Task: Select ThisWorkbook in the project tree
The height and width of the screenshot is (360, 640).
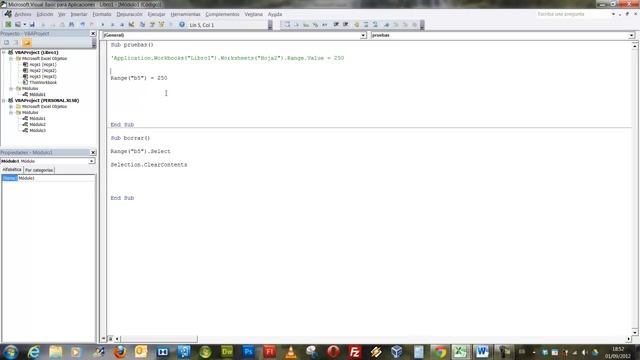Action: click(43, 82)
